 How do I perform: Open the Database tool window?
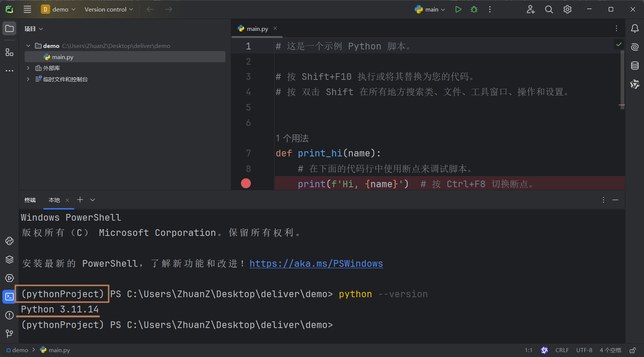(x=635, y=65)
